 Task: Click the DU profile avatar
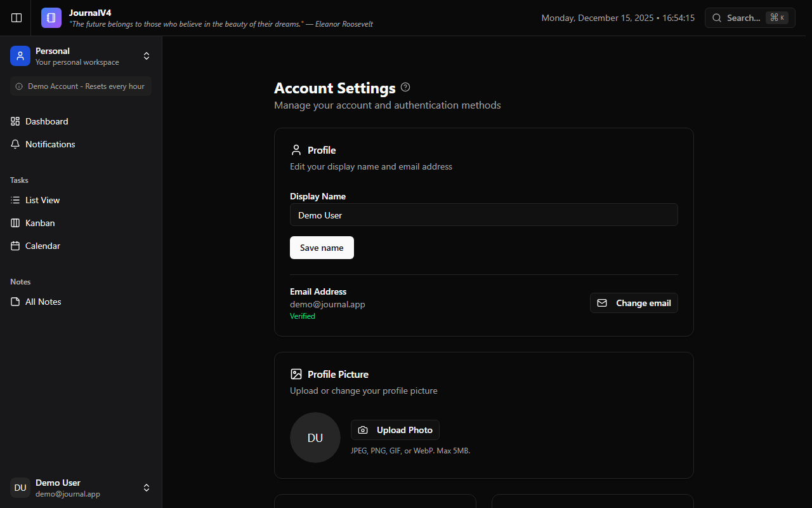(315, 438)
